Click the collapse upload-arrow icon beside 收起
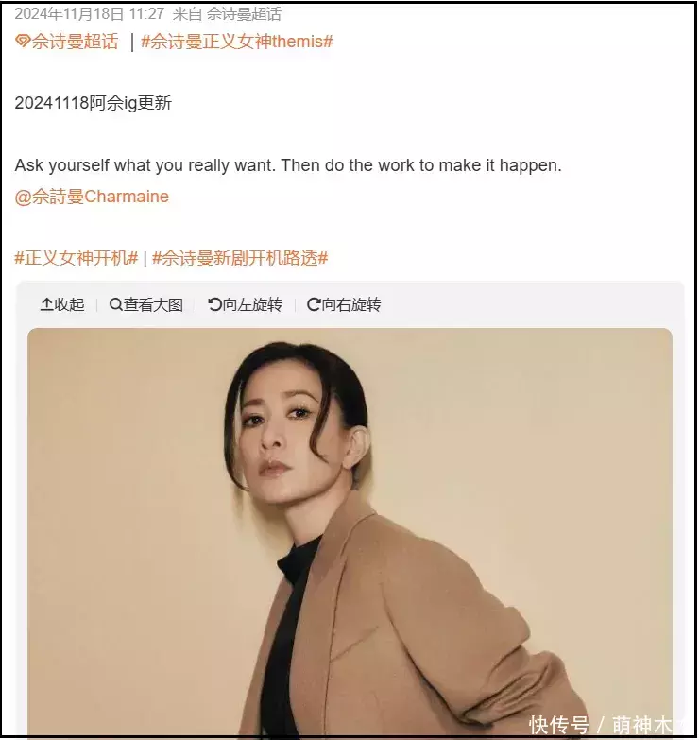The image size is (700, 740). click(x=46, y=304)
